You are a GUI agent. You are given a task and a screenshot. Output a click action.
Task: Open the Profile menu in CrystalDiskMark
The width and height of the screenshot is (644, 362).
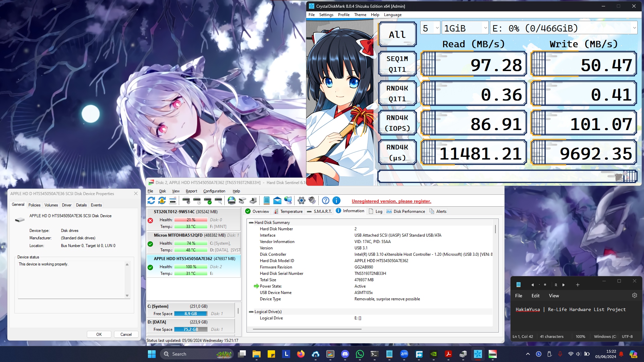pos(343,15)
